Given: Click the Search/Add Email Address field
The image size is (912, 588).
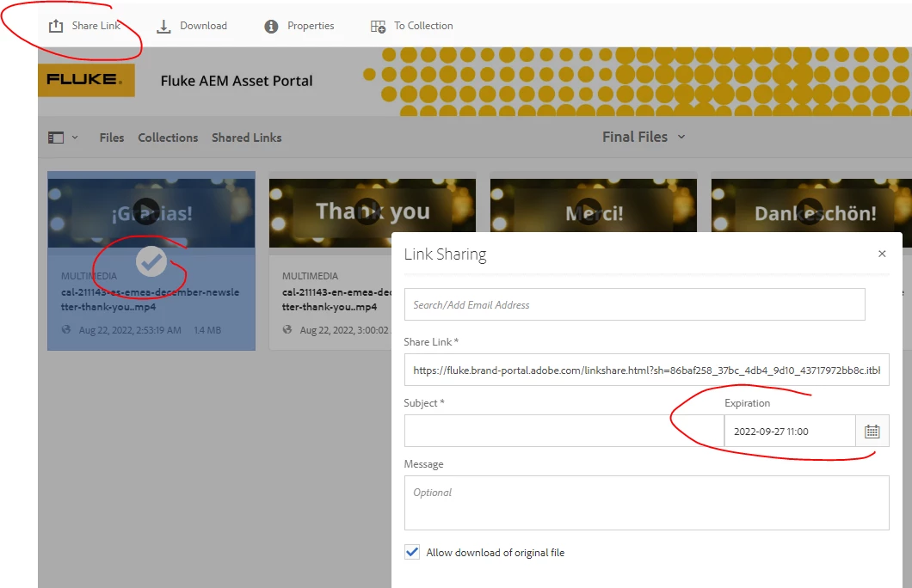Looking at the screenshot, I should click(635, 304).
